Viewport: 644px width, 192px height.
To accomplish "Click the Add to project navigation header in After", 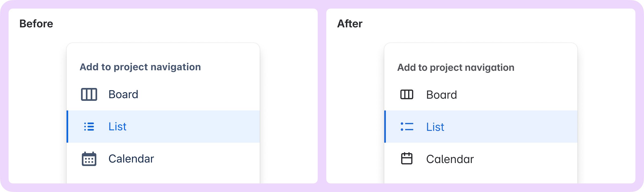I will click(456, 68).
